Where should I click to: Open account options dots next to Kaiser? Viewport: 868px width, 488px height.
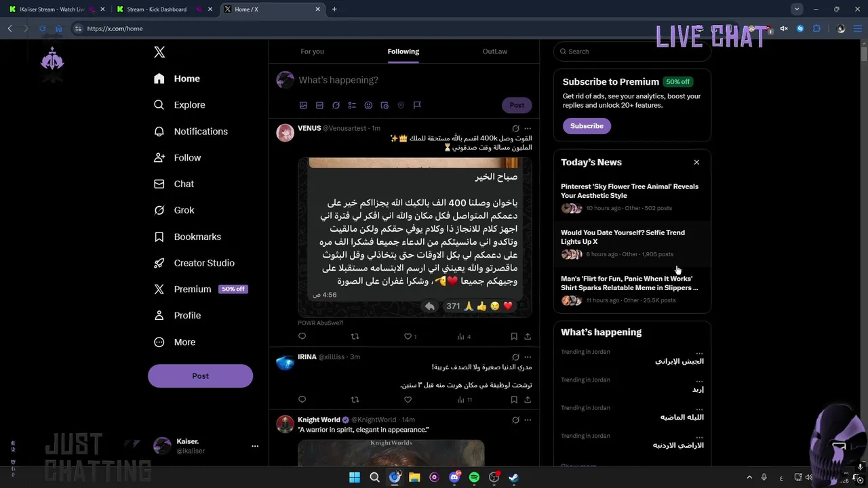(x=255, y=446)
